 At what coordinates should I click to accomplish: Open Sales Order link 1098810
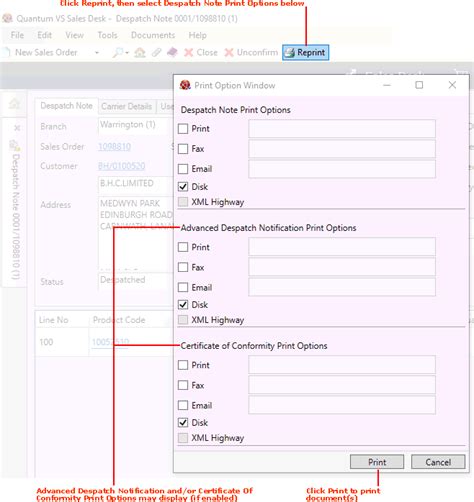114,146
